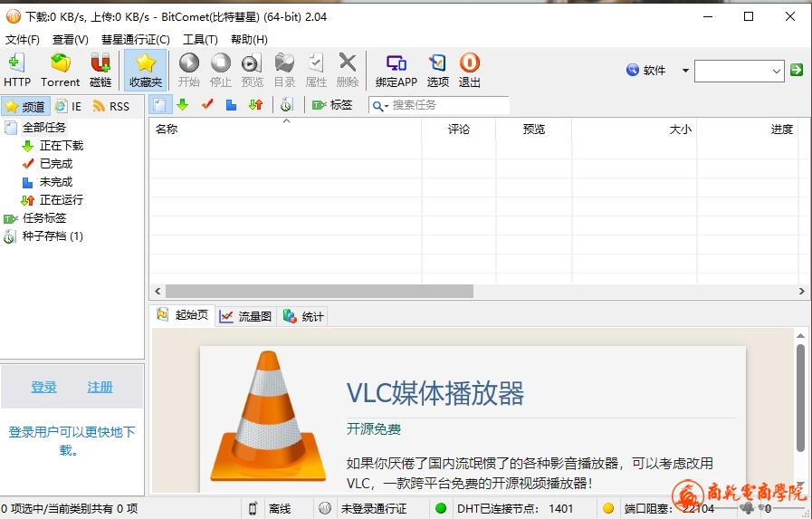Toggle the downloading filter green arrow
Viewport: 812px width, 519px height.
pos(183,105)
